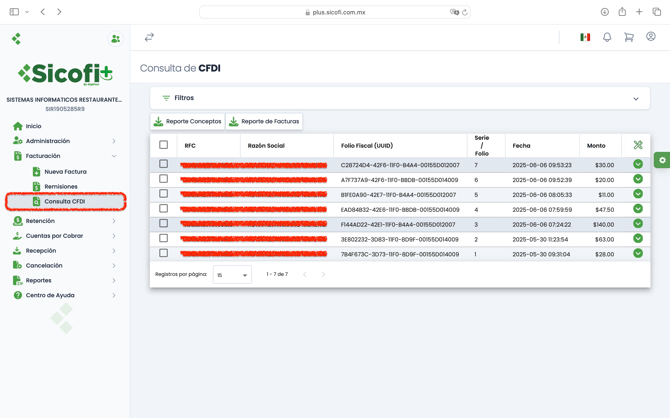Viewport: 670px width, 418px height.
Task: Click the Mexico flag language icon
Action: pos(585,37)
